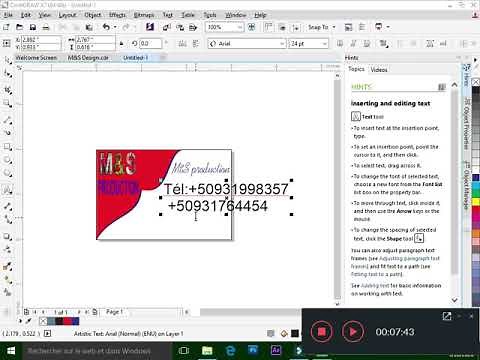
Task: Click the Import icon
Action: click(167, 27)
